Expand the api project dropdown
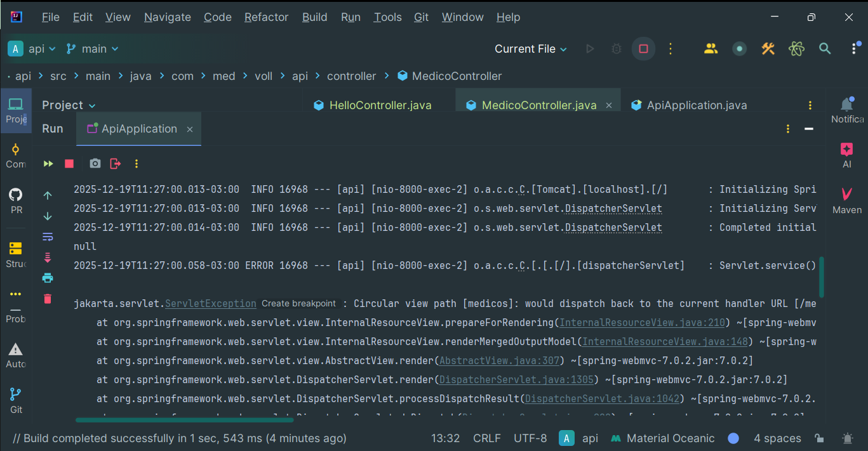Viewport: 868px width, 451px height. coord(32,49)
